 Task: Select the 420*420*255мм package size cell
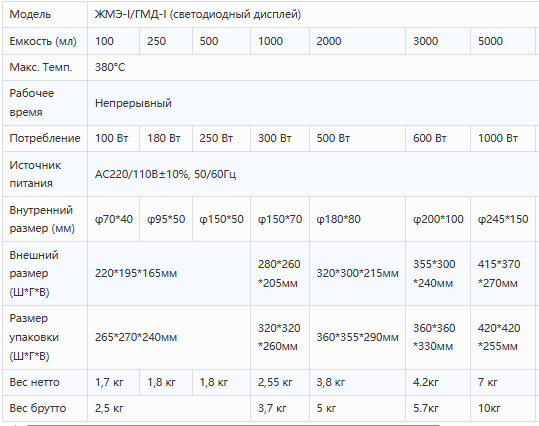pos(503,337)
